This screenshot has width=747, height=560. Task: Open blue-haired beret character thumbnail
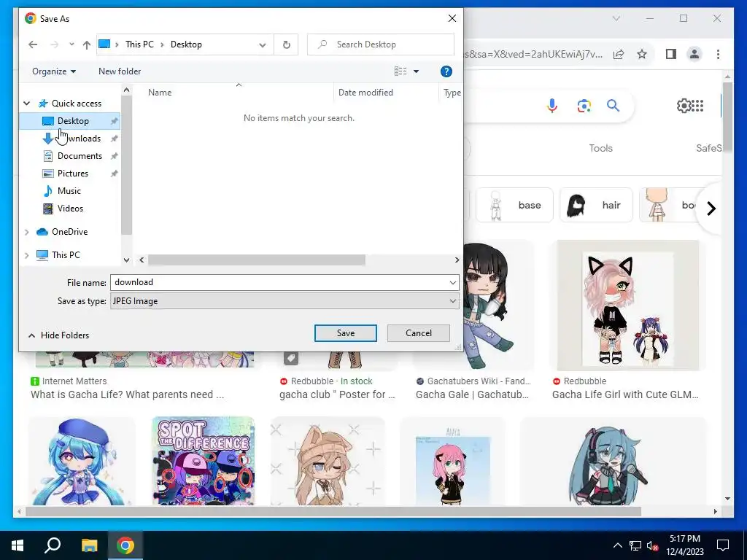[82, 461]
